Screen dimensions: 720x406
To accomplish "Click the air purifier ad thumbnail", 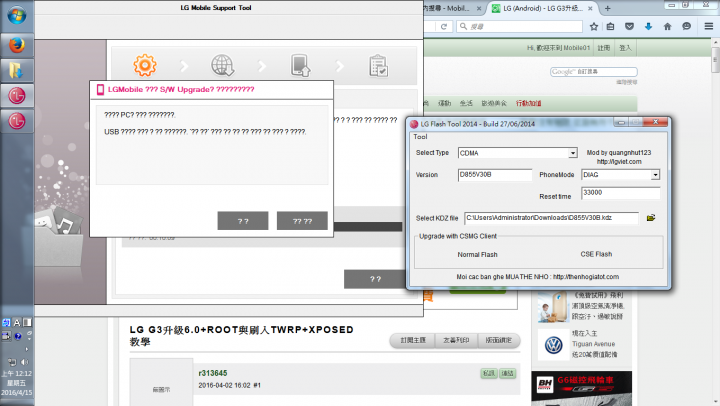I will [553, 306].
